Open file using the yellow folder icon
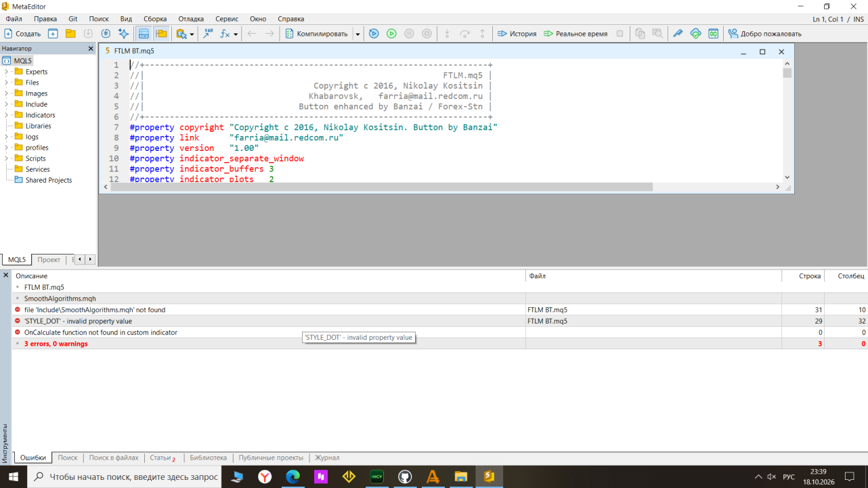The width and height of the screenshot is (868, 488). click(x=70, y=33)
